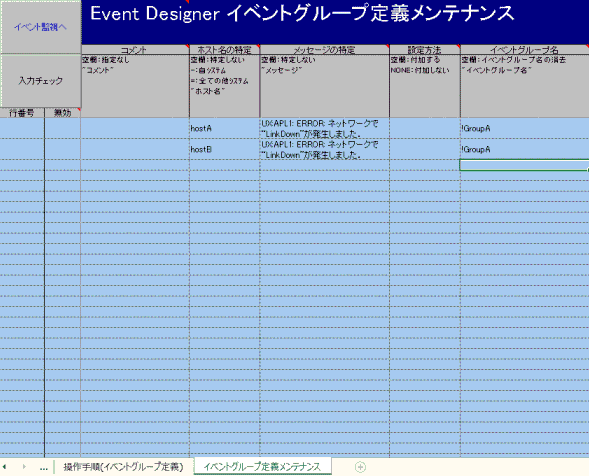Click the コメント description cell reading 空欄:指定なし

pyautogui.click(x=135, y=86)
